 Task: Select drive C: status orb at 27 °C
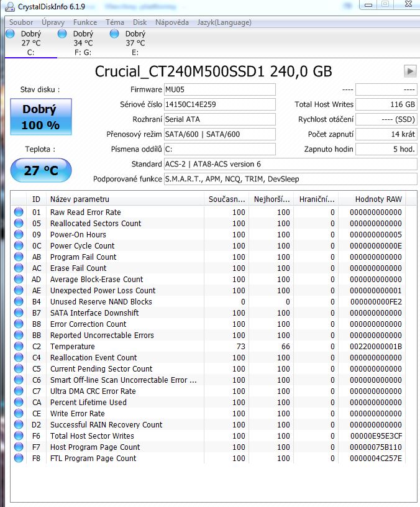(x=11, y=34)
